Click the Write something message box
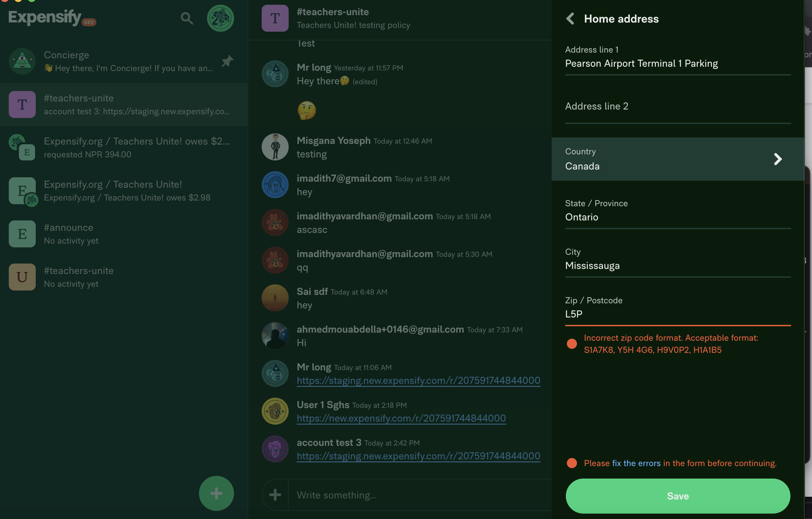 pyautogui.click(x=418, y=495)
